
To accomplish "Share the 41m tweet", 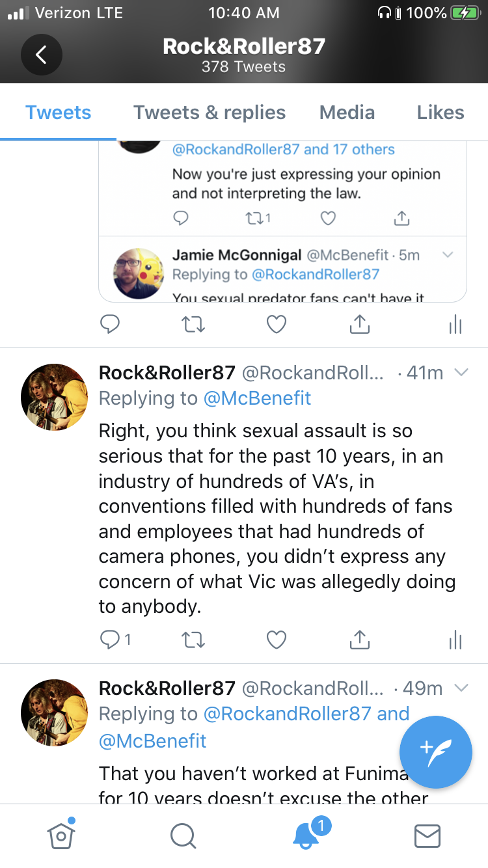I will 359,640.
